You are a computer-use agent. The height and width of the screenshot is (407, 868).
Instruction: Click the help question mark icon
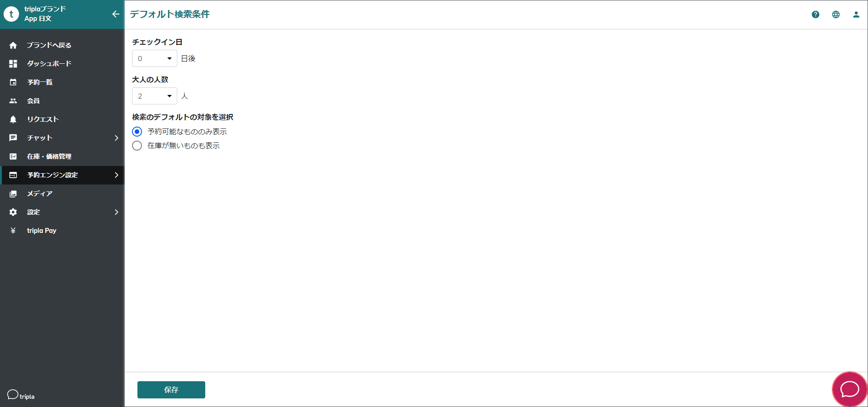coord(815,14)
